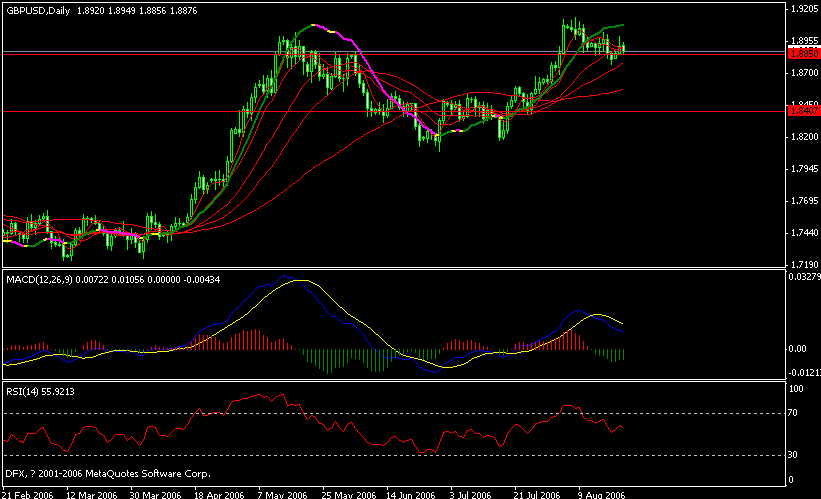Click the 9 Aug 2006 date label
821x499 pixels.
[602, 495]
